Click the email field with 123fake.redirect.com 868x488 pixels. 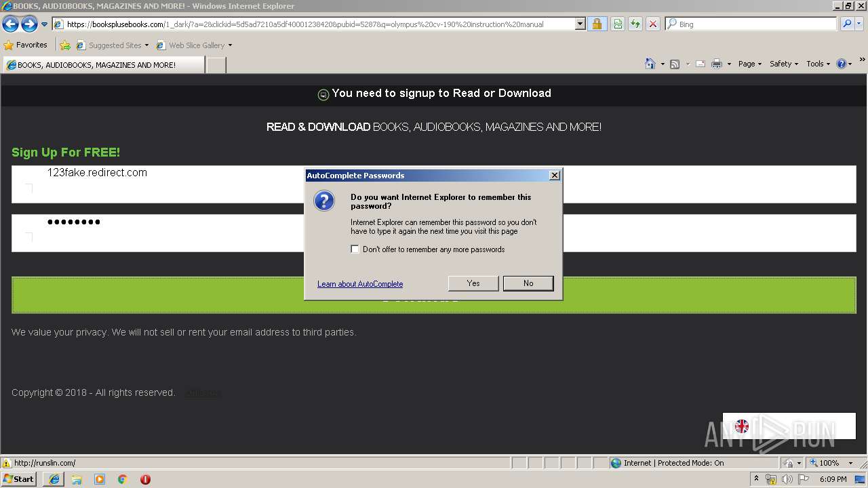434,184
